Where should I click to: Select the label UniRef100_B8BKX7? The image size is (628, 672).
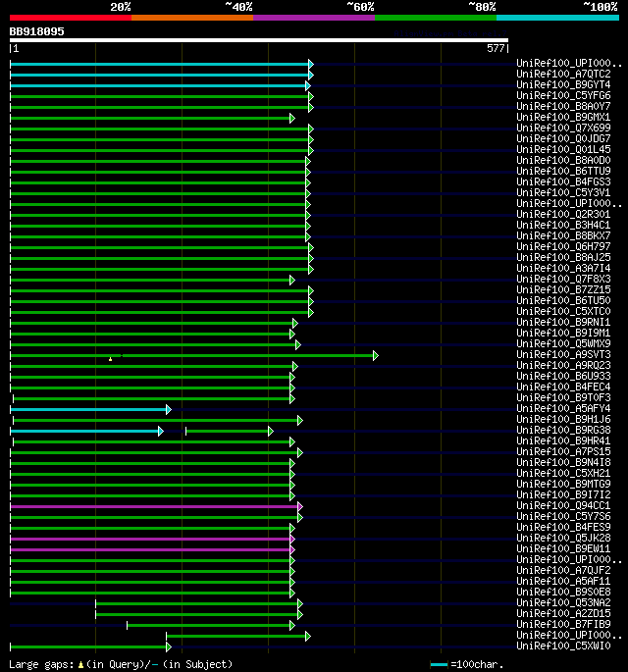[563, 235]
